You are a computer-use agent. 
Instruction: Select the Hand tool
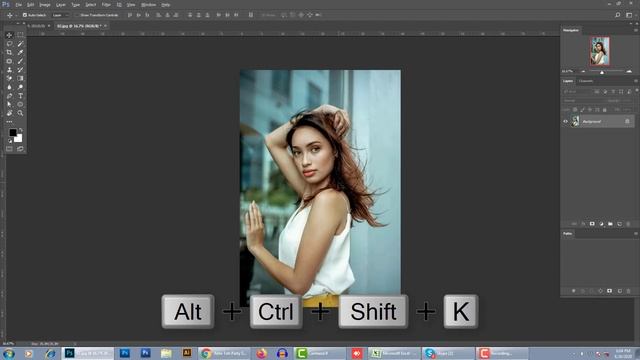click(x=9, y=113)
